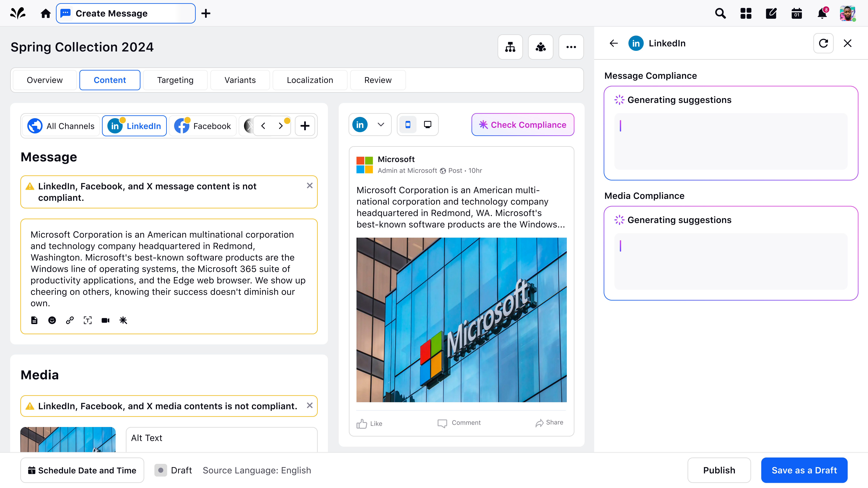Dismiss the message content not compliant warning

coord(310,185)
